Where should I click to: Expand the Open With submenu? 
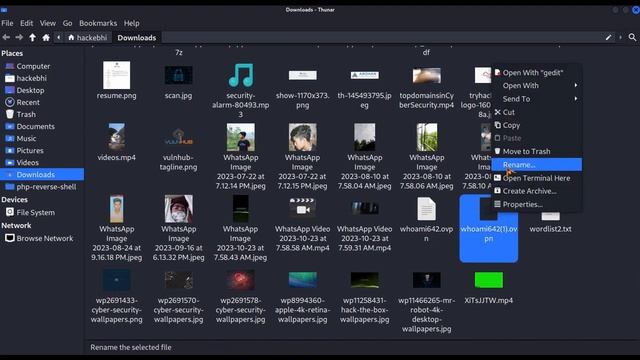(x=536, y=86)
